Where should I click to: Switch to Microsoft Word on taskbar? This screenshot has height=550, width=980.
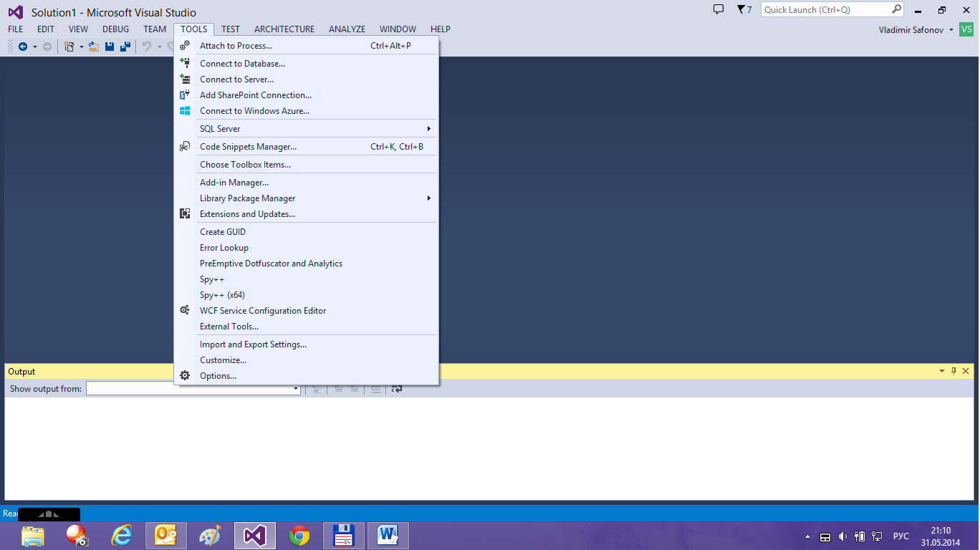[388, 536]
